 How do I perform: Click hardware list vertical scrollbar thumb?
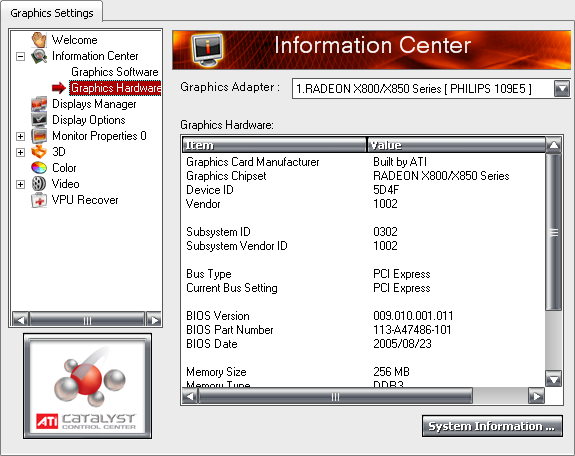(x=553, y=232)
